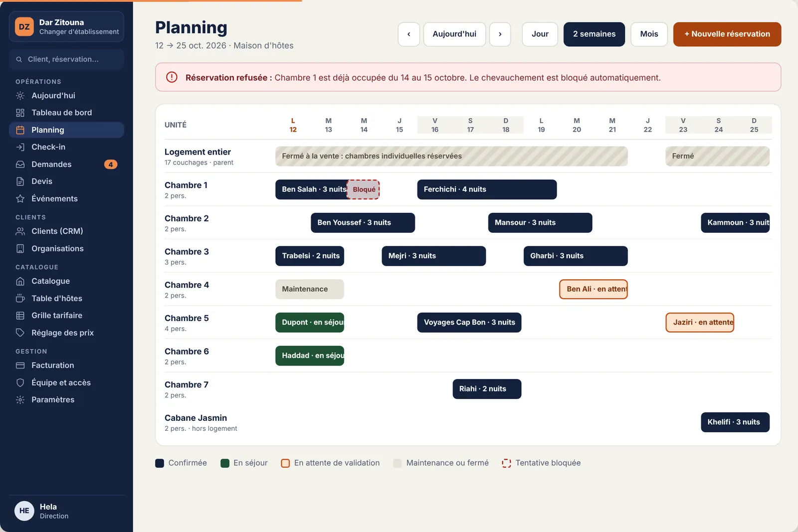The height and width of the screenshot is (532, 798).
Task: Switch to the Jour view
Action: pos(540,34)
